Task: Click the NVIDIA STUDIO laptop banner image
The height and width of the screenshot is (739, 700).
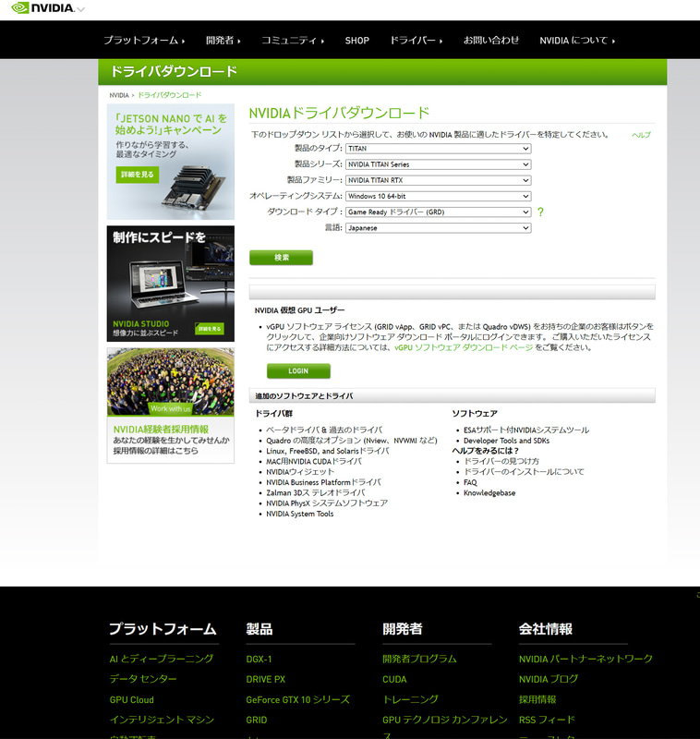Action: (x=171, y=284)
